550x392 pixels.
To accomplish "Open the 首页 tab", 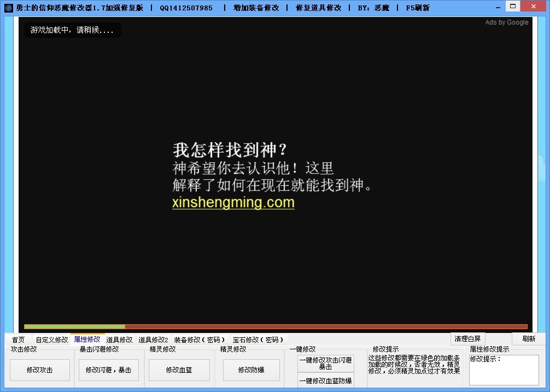I will click(x=18, y=340).
